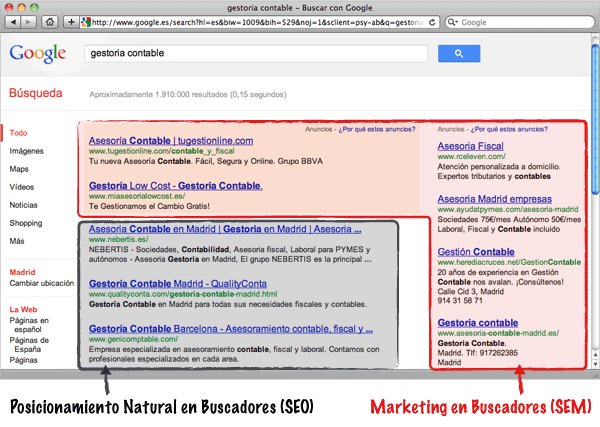Screen dimensions: 600x427
Task: Click www.rceleven.com/ URL text
Action: pyautogui.click(x=471, y=156)
